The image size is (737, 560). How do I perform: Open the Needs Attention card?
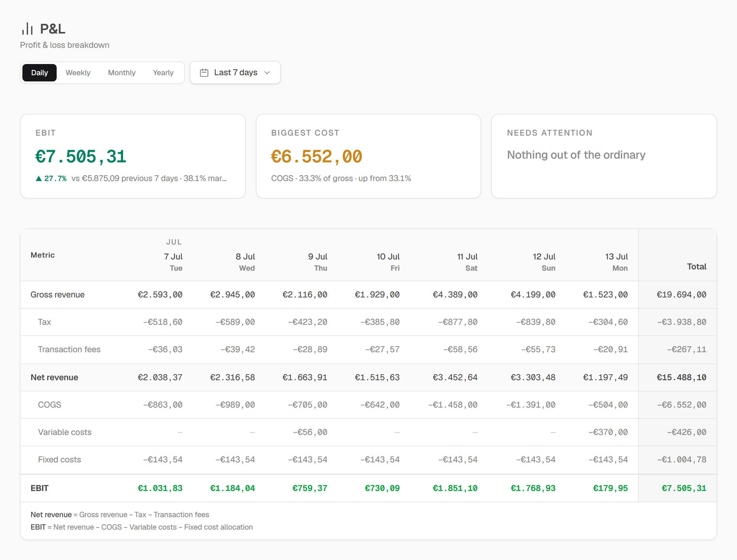604,156
